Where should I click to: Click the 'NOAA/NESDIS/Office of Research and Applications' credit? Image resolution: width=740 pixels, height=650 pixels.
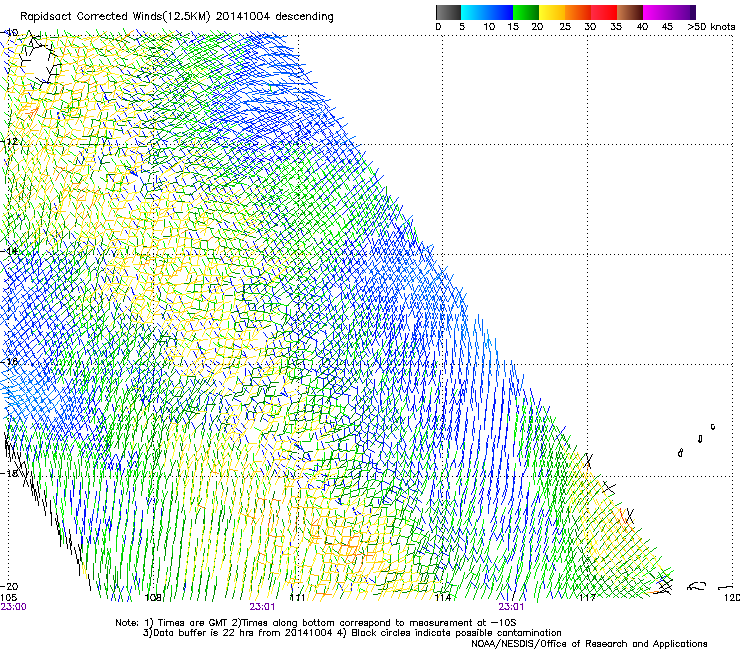(x=589, y=644)
